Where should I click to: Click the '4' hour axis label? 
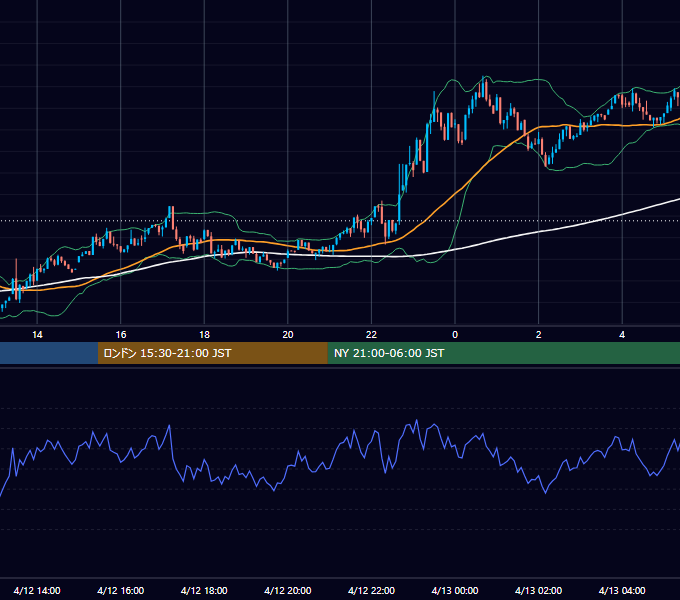click(622, 335)
